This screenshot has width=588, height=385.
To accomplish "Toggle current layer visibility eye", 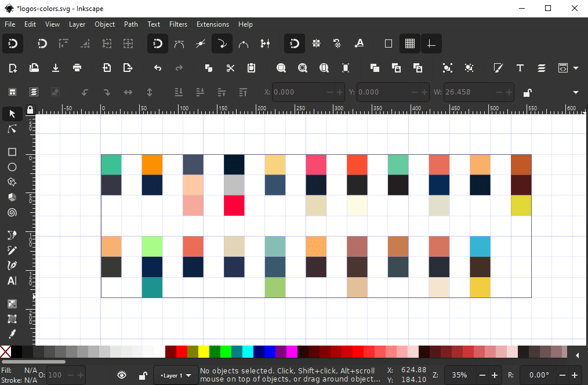I will point(122,375).
